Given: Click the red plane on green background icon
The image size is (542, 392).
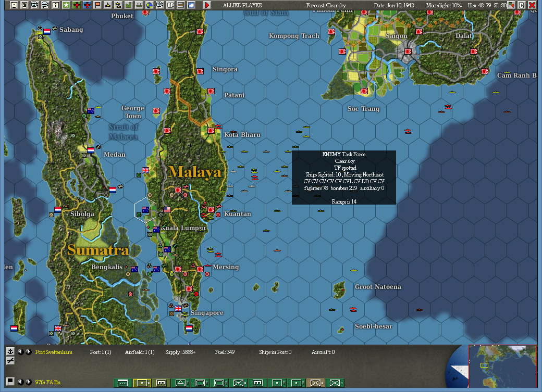Looking at the screenshot, I should [x=77, y=5].
